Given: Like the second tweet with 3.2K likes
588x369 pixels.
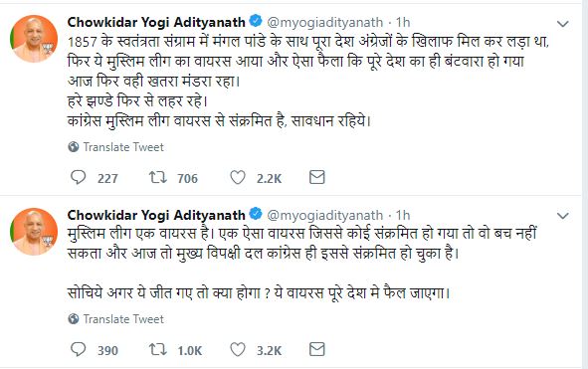Looking at the screenshot, I should point(238,350).
